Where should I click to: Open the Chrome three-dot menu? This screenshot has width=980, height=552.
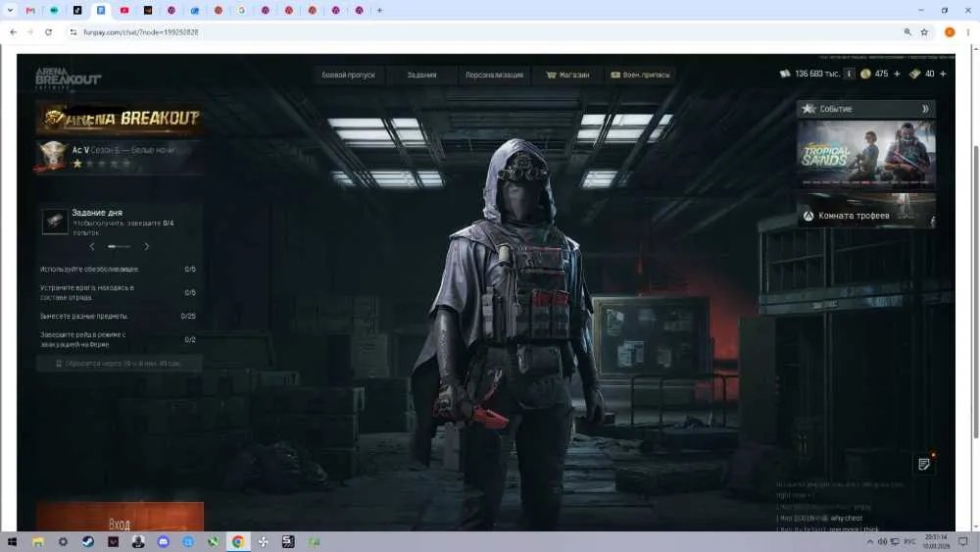(967, 32)
